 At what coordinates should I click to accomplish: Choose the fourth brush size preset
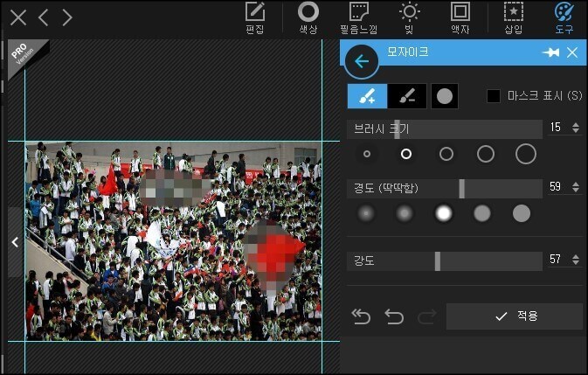pos(486,154)
